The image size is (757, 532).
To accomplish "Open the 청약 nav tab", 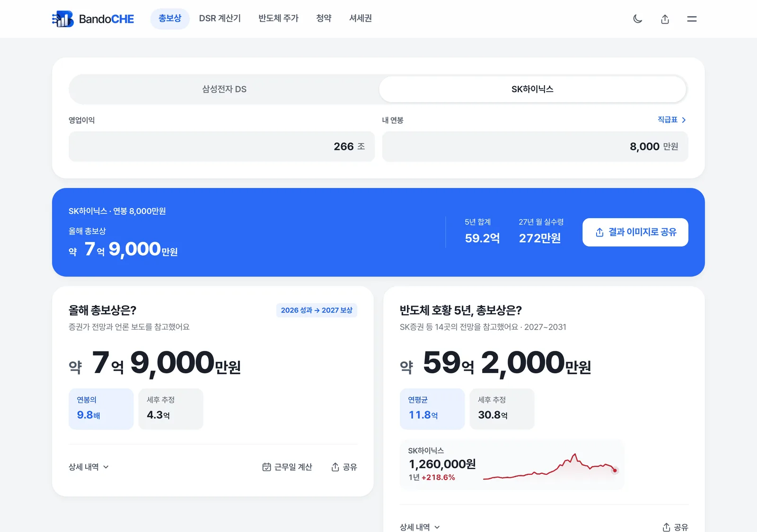I will [x=324, y=18].
